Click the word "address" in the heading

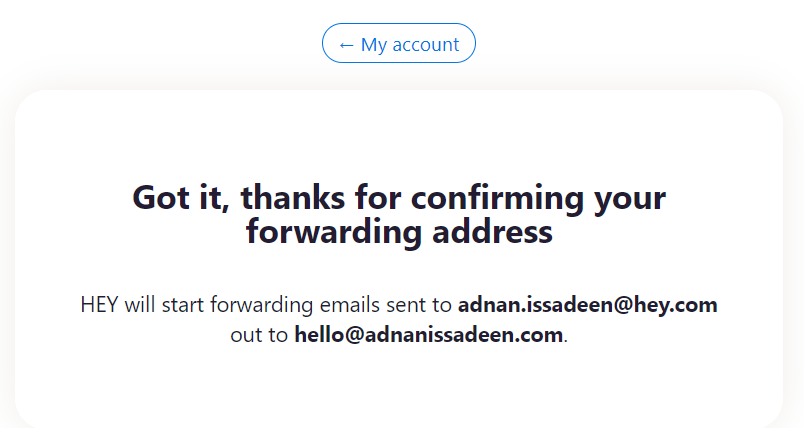(490, 232)
